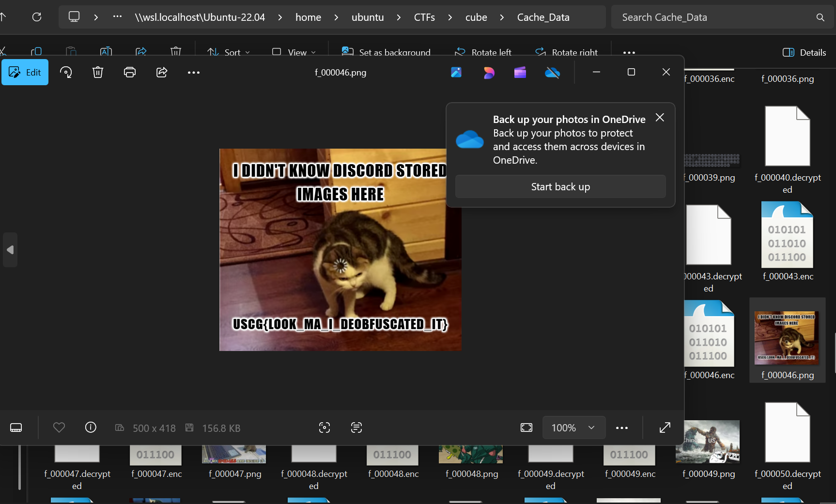Viewport: 836px width, 504px height.
Task: Click the breadcrumb ellipsis for hidden folders
Action: pos(117,16)
